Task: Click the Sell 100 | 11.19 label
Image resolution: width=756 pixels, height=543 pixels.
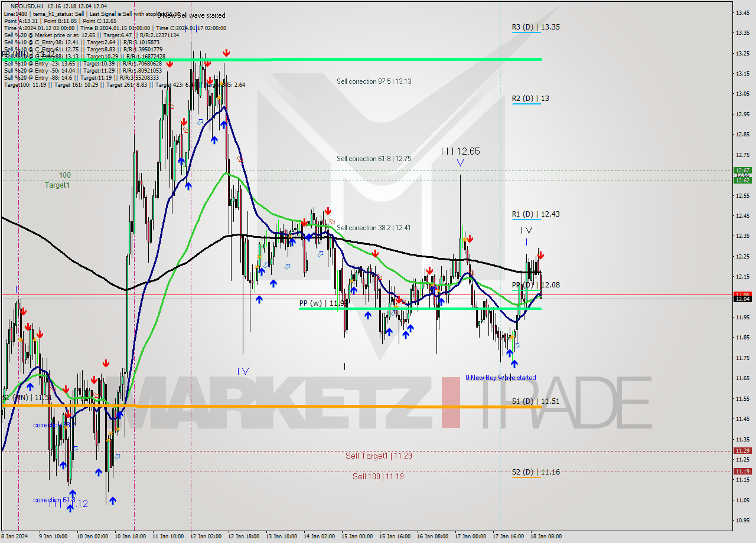Action: pyautogui.click(x=378, y=476)
